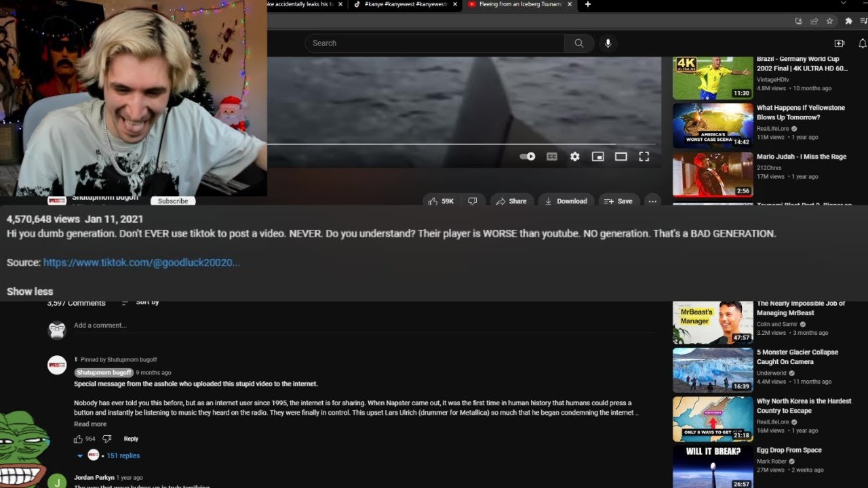Toggle the video autoplay switch
The height and width of the screenshot is (488, 868).
click(528, 157)
